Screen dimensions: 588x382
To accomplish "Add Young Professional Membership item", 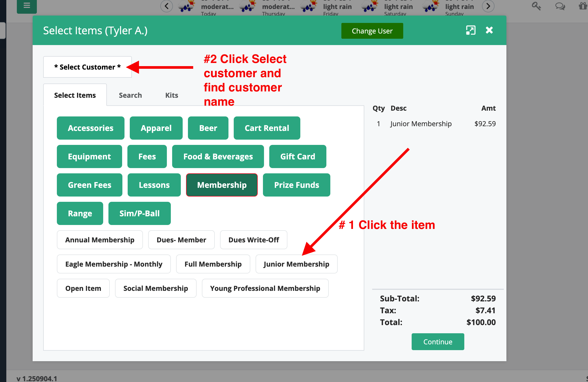I will 265,288.
